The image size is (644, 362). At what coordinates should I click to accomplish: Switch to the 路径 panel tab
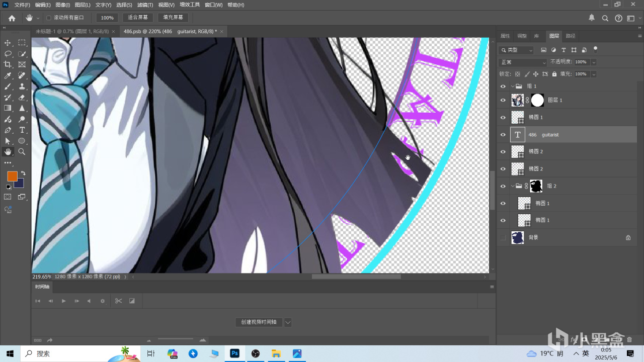pos(570,36)
